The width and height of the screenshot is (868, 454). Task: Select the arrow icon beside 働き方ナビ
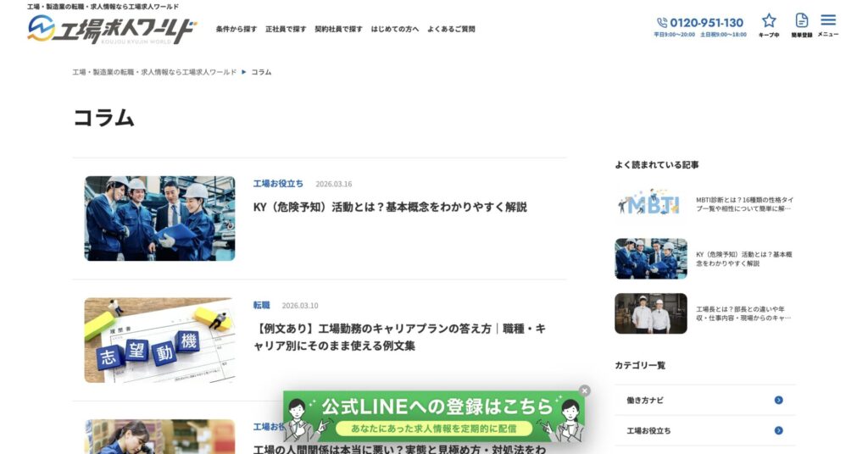pyautogui.click(x=778, y=401)
